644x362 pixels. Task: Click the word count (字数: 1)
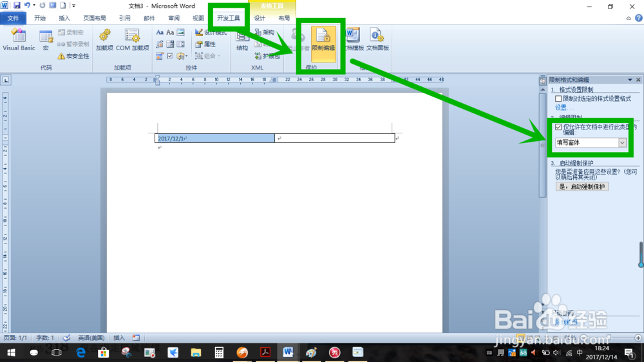[45, 338]
